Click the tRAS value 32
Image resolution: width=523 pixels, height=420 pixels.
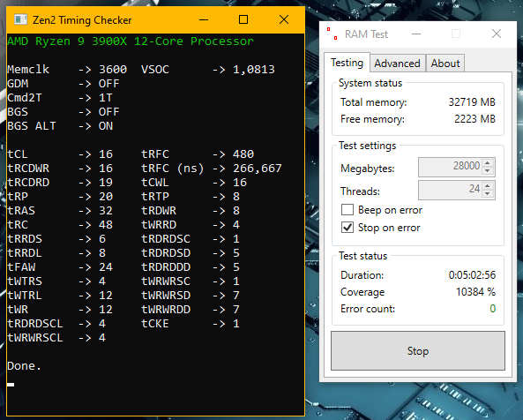coord(106,211)
